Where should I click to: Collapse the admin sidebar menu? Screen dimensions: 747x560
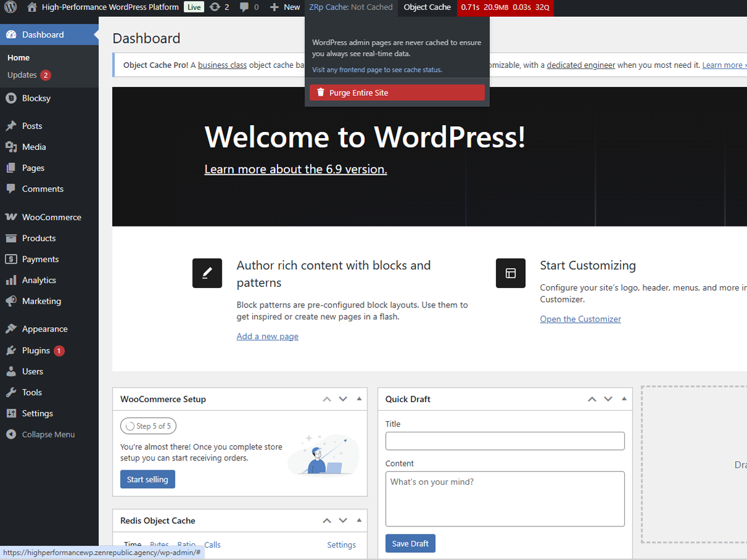pos(48,434)
